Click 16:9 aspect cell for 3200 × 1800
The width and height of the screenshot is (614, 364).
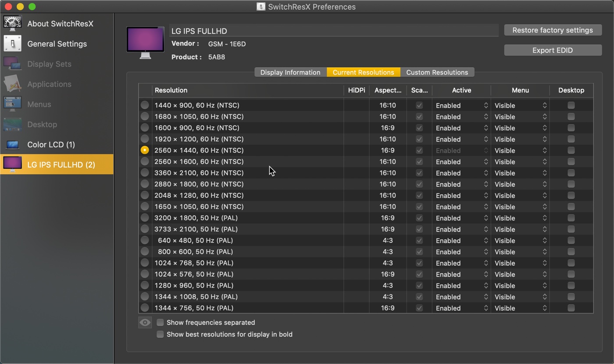tap(388, 218)
